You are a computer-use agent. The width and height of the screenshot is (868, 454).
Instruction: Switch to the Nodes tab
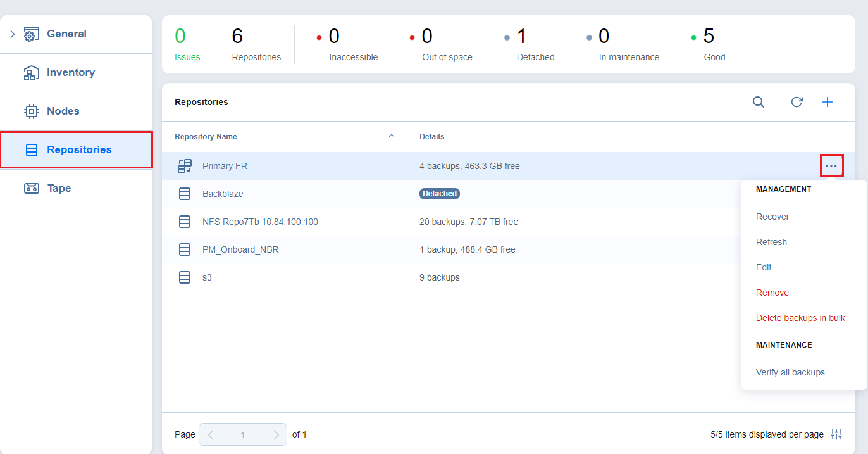[x=63, y=111]
